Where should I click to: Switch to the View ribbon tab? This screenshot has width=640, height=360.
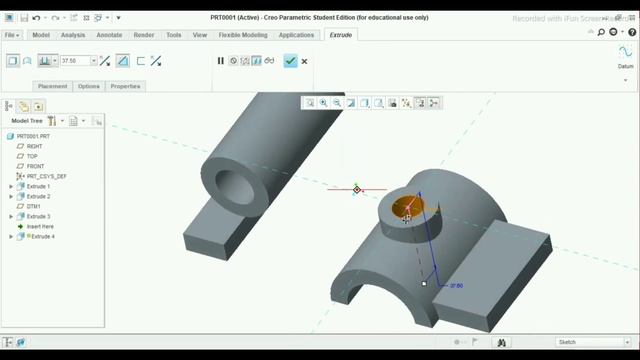click(200, 35)
